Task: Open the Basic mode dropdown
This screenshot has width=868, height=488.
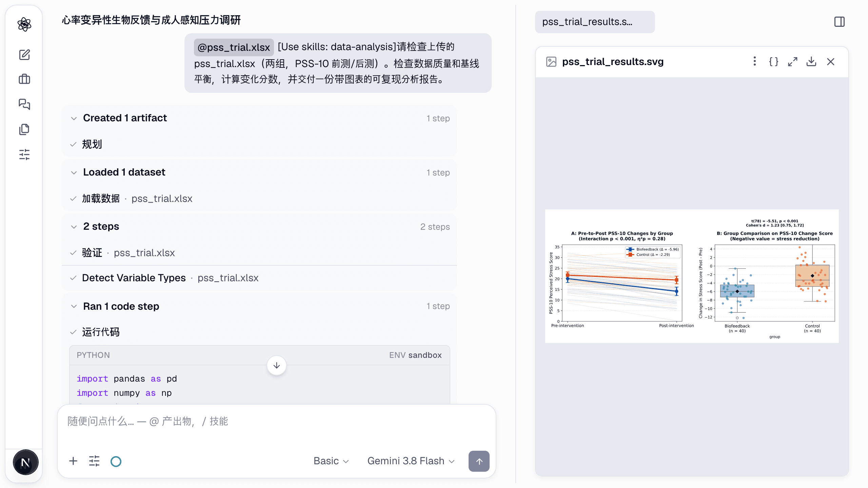Action: (331, 461)
